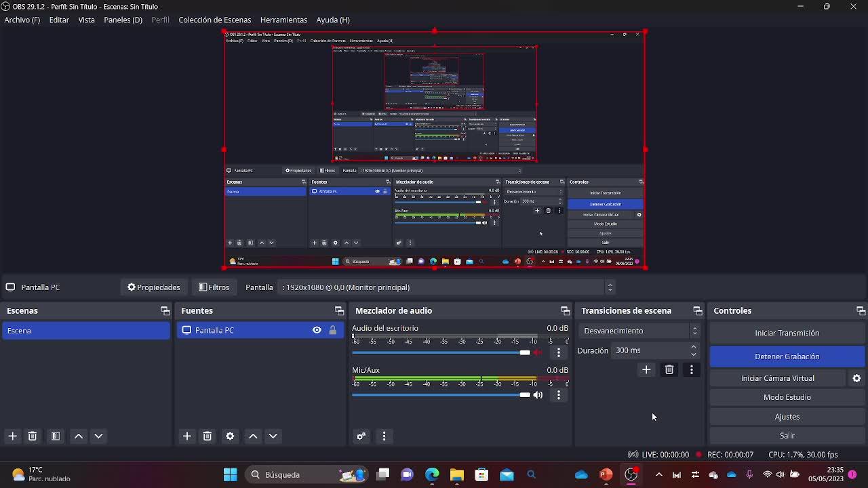Viewport: 868px width, 488px height.
Task: Open virtual camera settings gear
Action: click(856, 378)
